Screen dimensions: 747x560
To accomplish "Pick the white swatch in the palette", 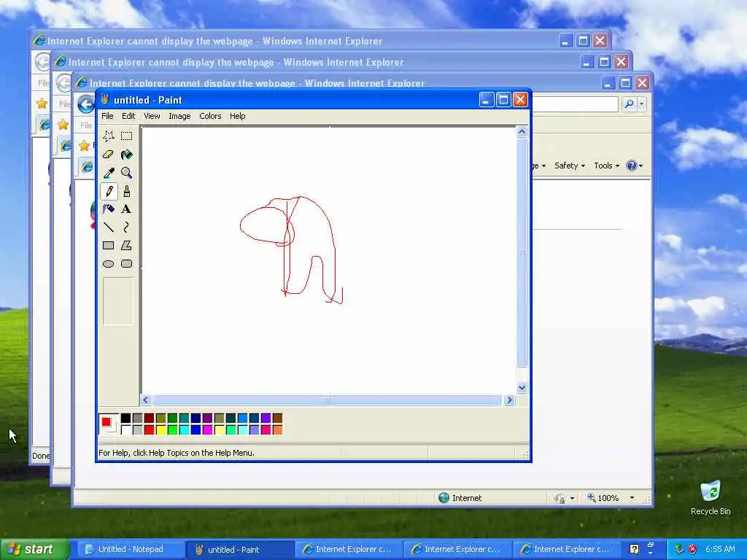I will (125, 430).
